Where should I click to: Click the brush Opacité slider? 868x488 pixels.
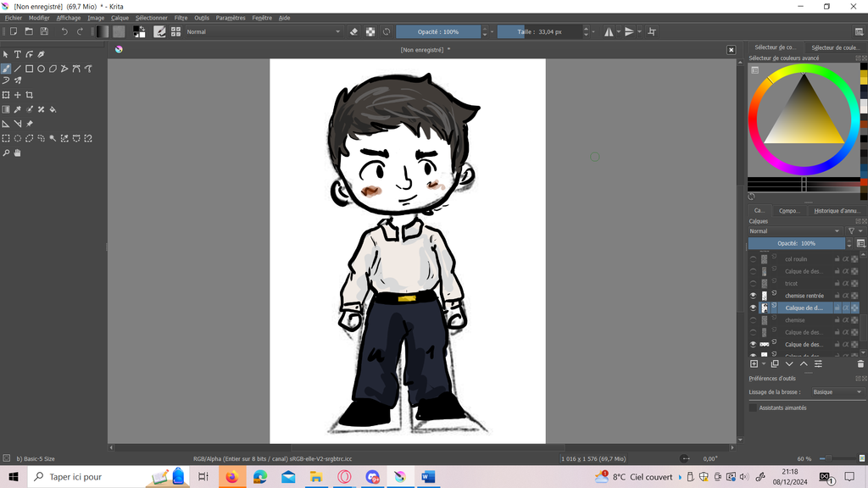pos(438,31)
